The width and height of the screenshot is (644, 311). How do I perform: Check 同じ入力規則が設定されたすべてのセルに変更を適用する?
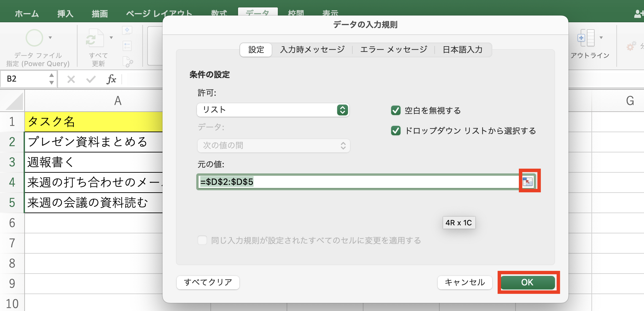click(x=202, y=240)
